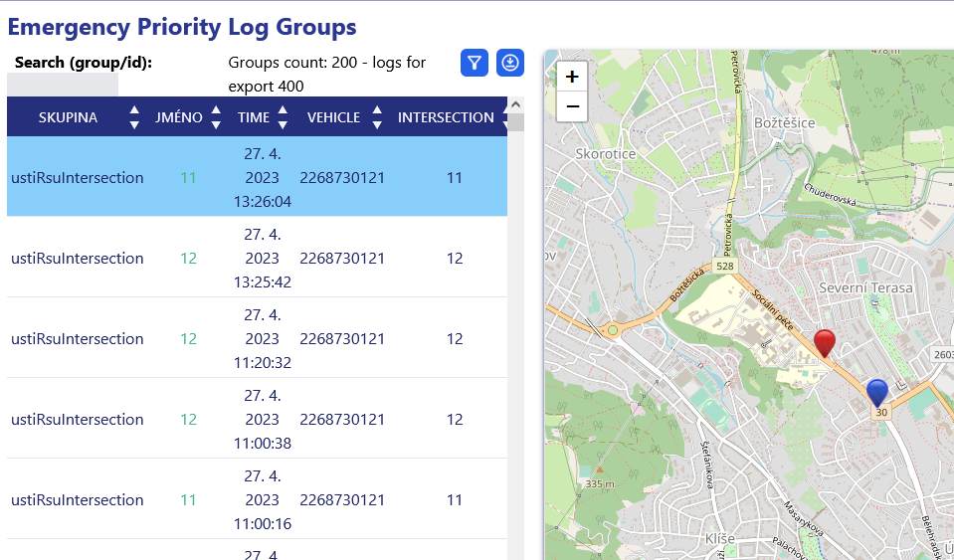This screenshot has height=560, width=954.
Task: Zoom in on the map
Action: pos(572,77)
